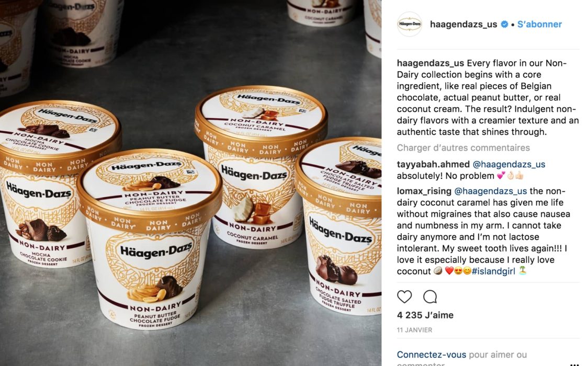Screen dimensions: 588x366
Task: Click the 11 JANVIER post date
Action: 414,330
